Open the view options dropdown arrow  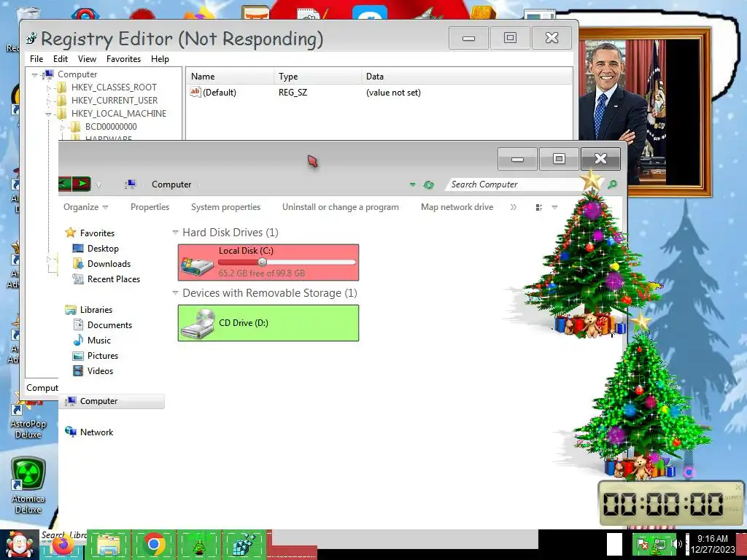[x=554, y=208]
